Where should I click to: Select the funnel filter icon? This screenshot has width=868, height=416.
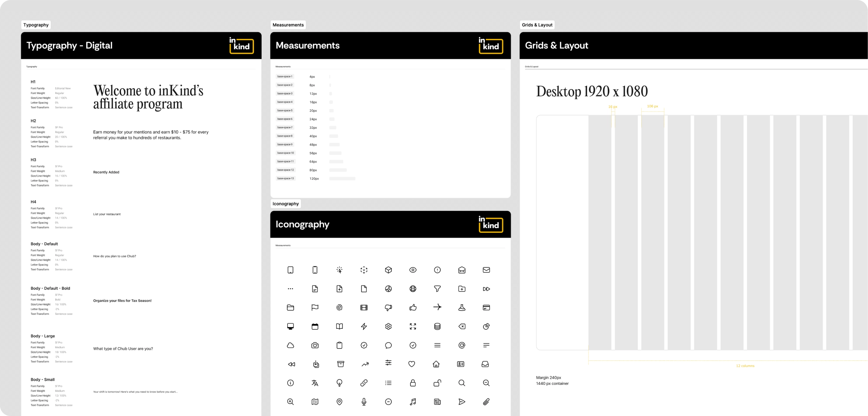tap(437, 289)
